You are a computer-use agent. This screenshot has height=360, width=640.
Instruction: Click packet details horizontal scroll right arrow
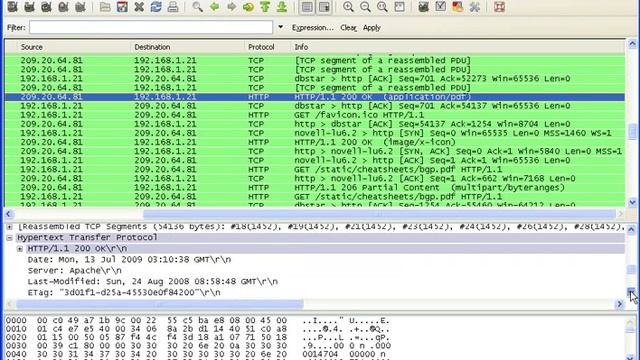click(x=620, y=304)
